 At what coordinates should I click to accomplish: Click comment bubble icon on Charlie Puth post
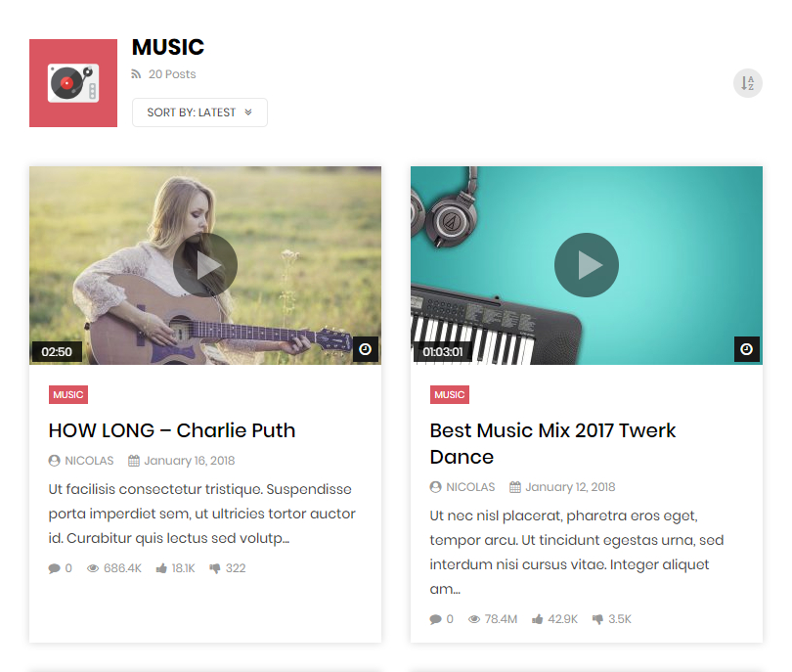point(54,568)
